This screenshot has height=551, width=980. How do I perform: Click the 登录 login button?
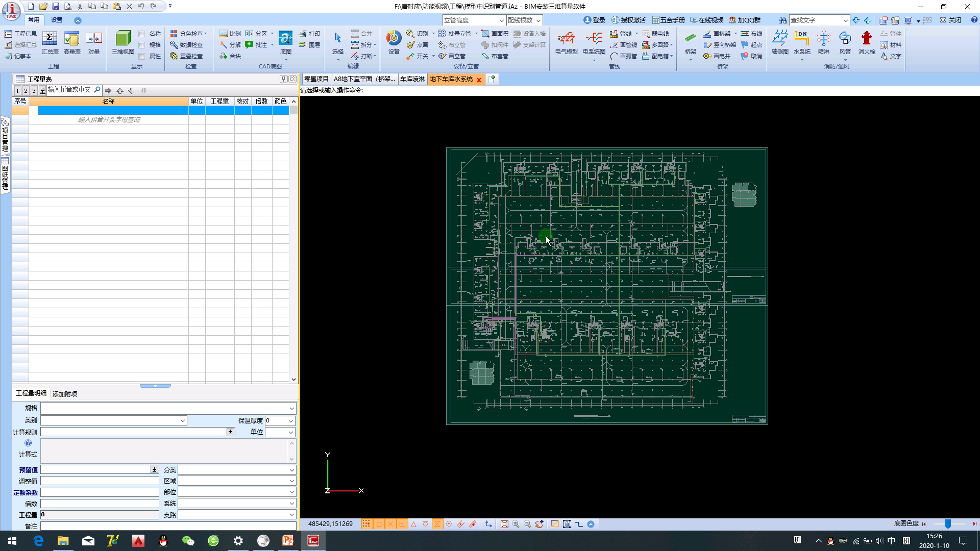coord(595,20)
